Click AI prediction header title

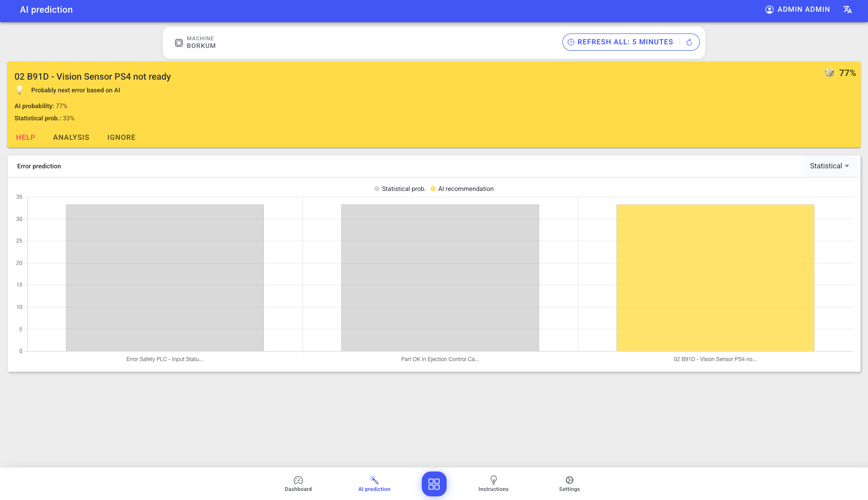coord(47,10)
